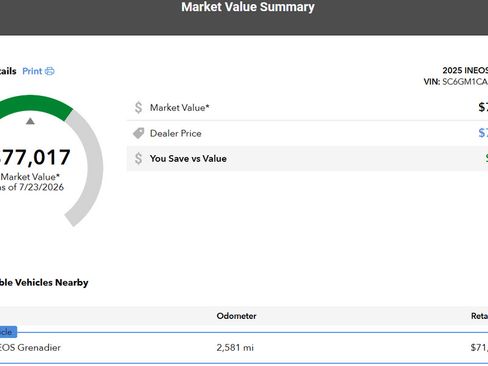Click the gauge pointer triangle marker
The image size is (488, 366).
pyautogui.click(x=30, y=121)
